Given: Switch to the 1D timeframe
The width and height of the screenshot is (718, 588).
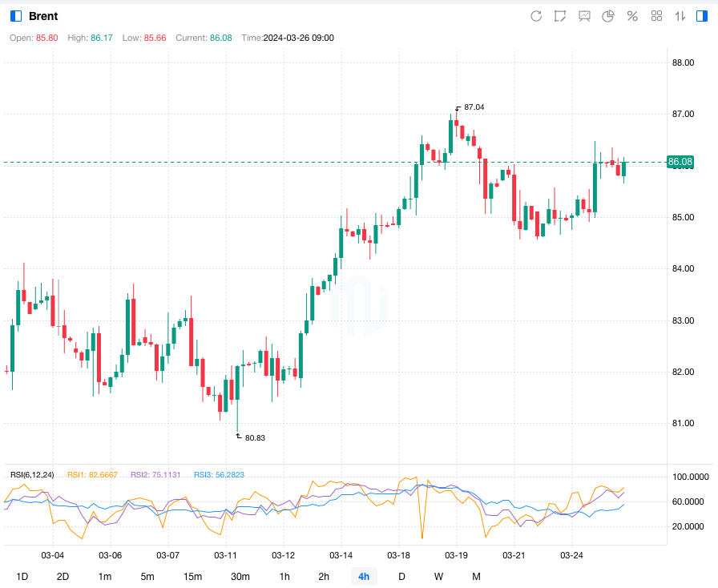Looking at the screenshot, I should coord(22,577).
